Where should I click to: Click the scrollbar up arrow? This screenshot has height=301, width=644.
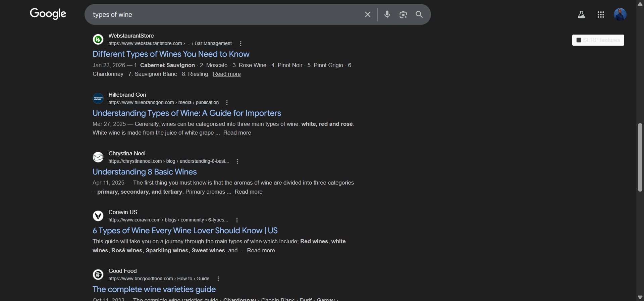640,4
